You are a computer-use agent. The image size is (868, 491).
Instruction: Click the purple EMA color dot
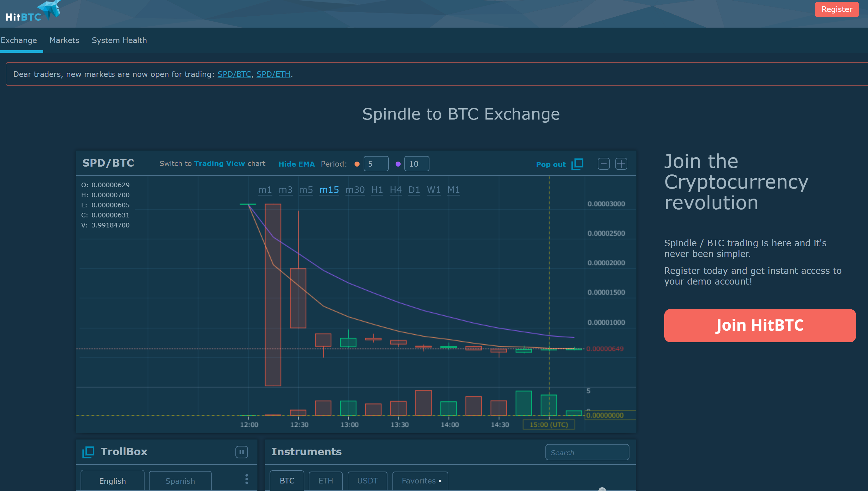point(398,164)
